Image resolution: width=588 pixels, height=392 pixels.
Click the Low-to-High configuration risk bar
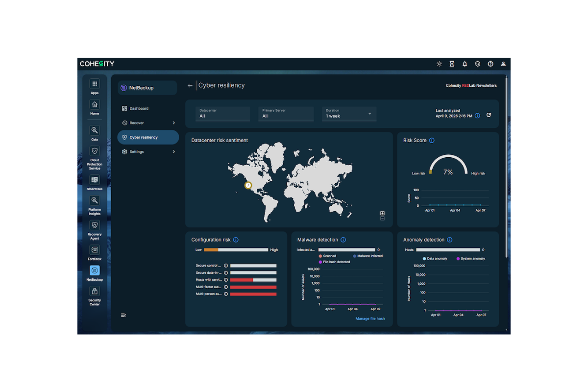[x=236, y=249]
